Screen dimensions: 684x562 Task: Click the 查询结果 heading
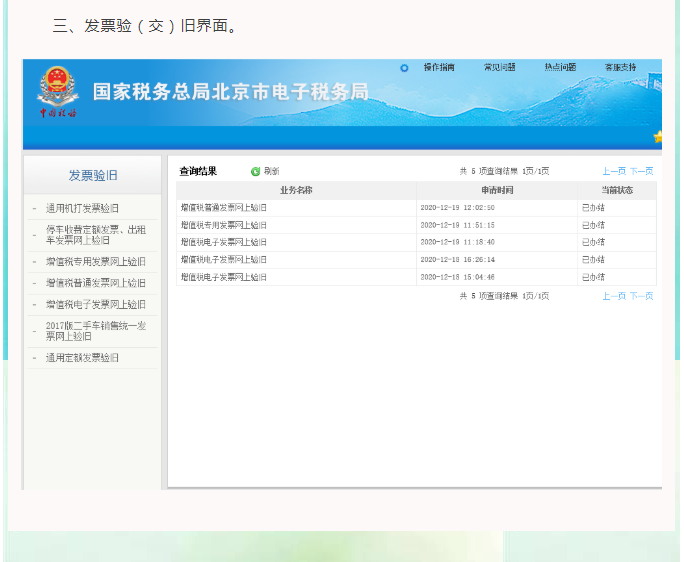[198, 171]
